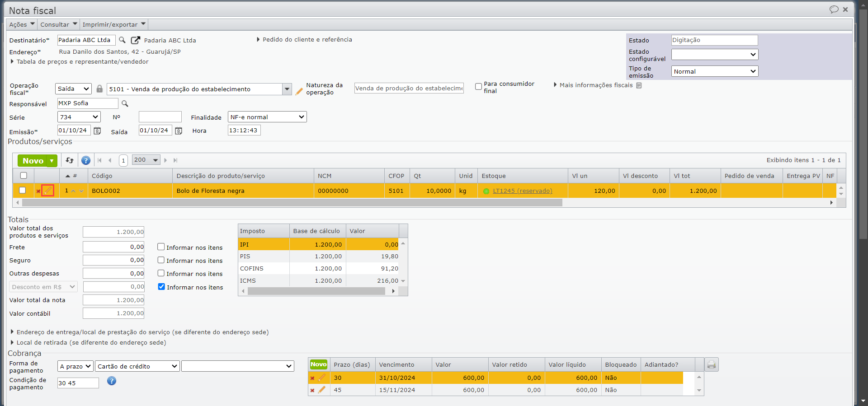The height and width of the screenshot is (406, 868).
Task: Open the Ações menu
Action: [x=22, y=24]
